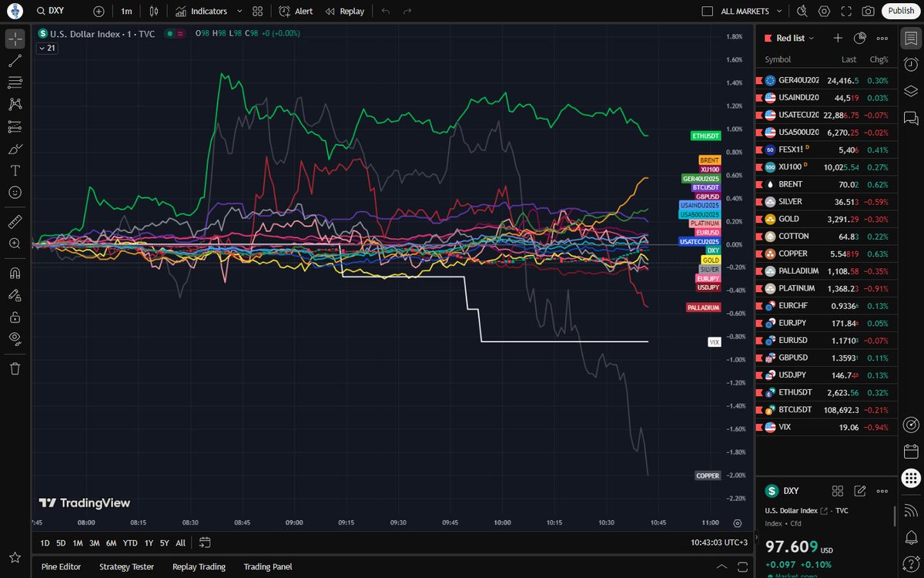Select the crosshair cursor tool
Screen dimensions: 924x578
coord(15,39)
